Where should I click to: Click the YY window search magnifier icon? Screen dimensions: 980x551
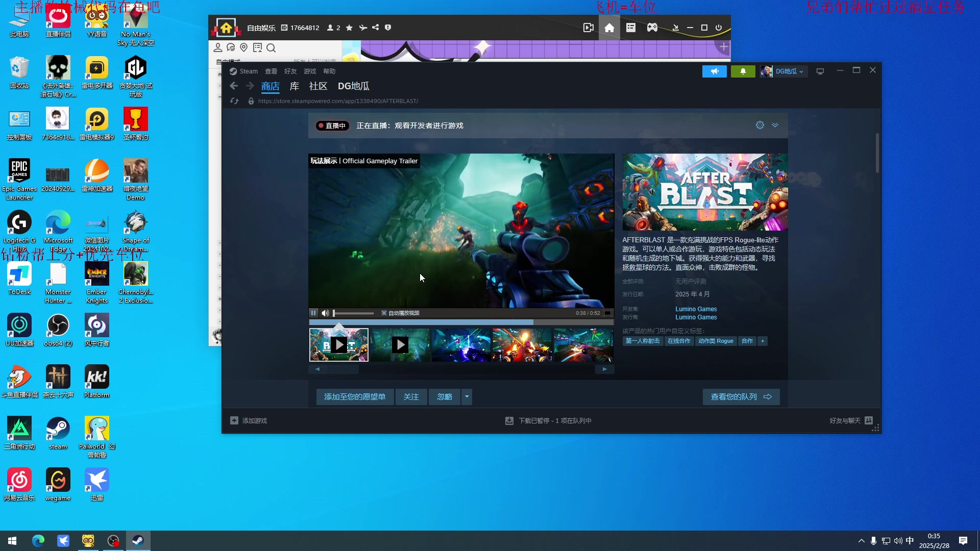(x=271, y=48)
